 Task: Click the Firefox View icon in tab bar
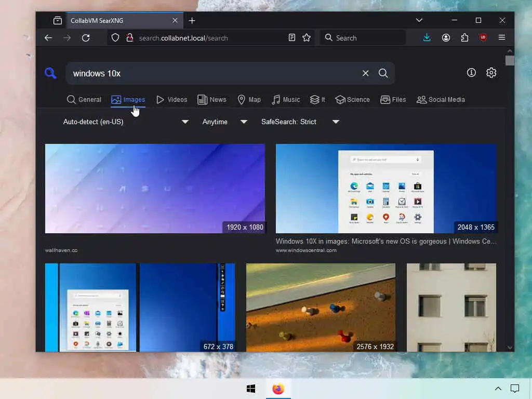(58, 21)
